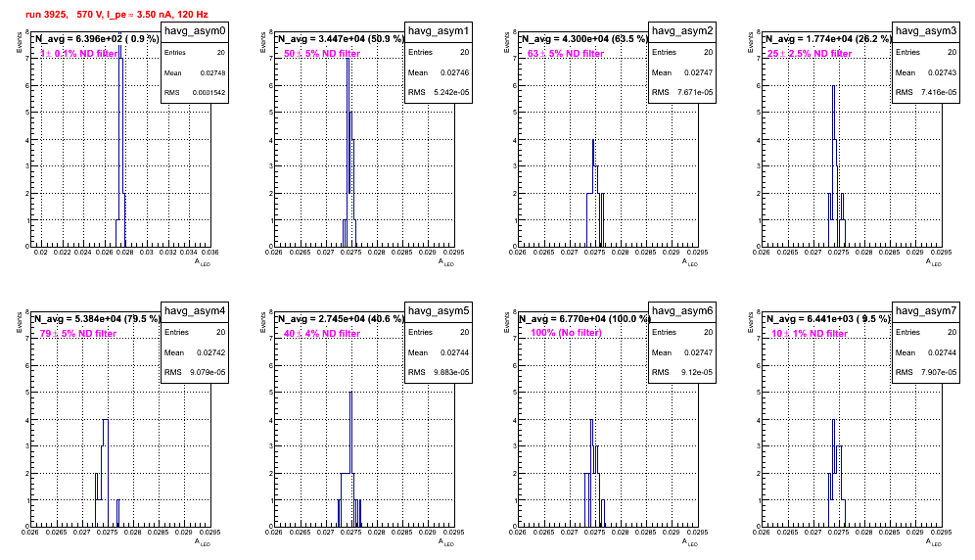Select the havg_asym4 stats box title
Image resolution: width=975 pixels, height=560 pixels.
point(195,311)
